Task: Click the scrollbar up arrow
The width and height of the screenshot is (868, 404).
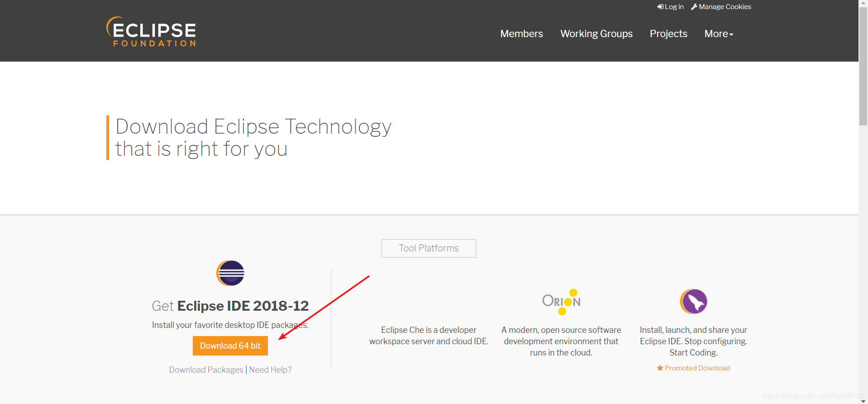Action: pos(863,3)
